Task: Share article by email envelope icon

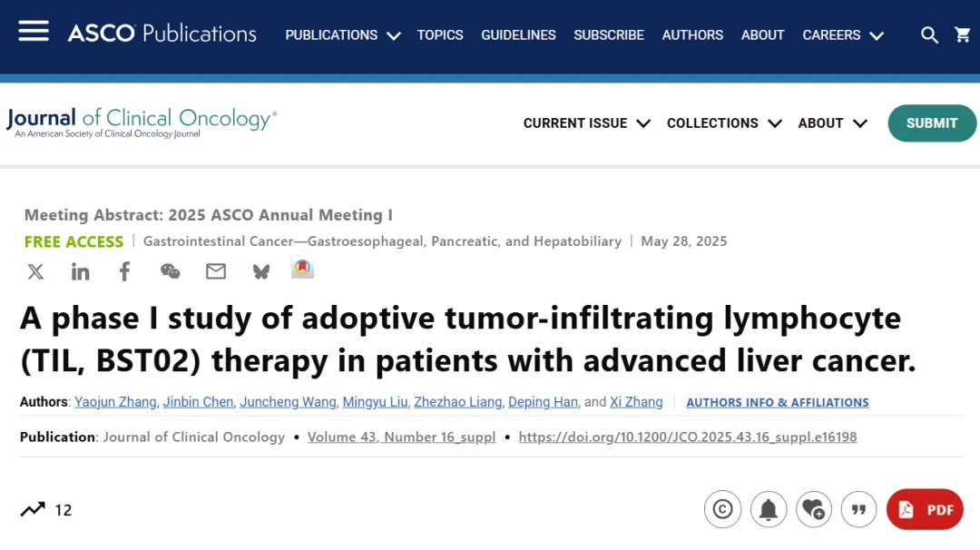Action: click(x=216, y=271)
